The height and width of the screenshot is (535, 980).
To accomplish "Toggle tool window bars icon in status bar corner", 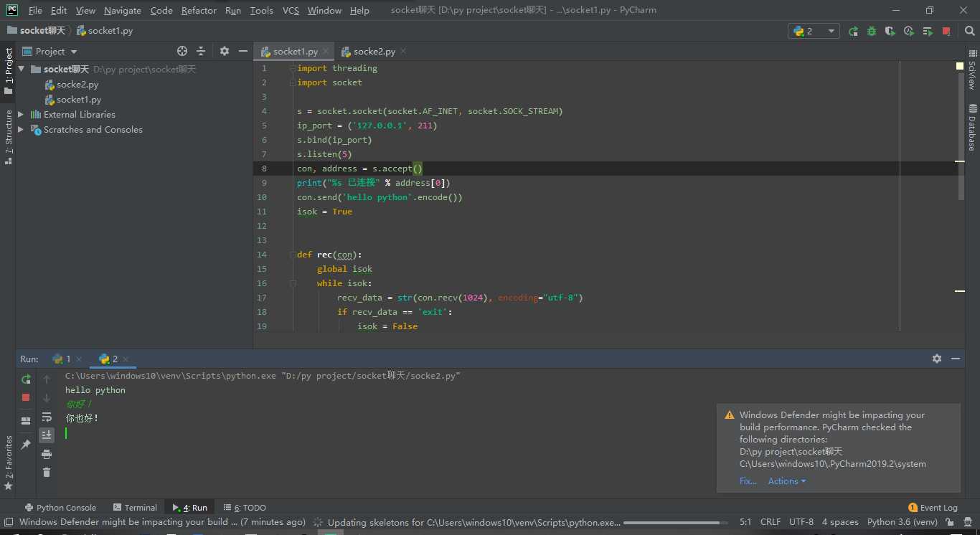I will 8,522.
